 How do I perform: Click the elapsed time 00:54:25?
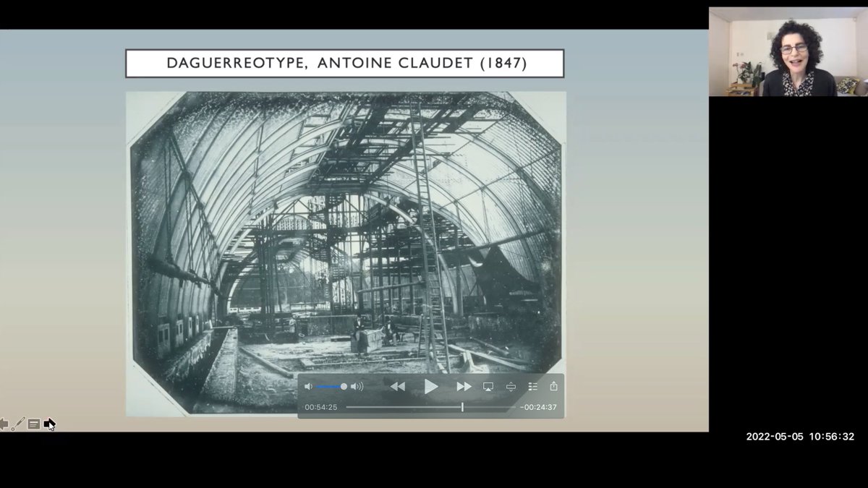click(320, 407)
